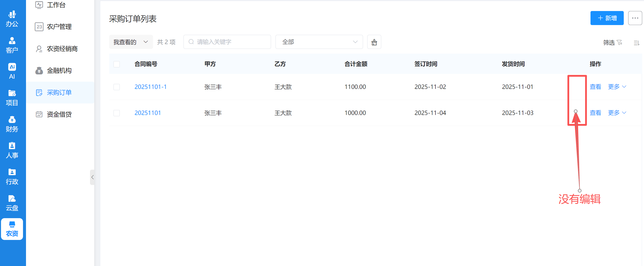Expand 更多 actions for order 20251101-1
The height and width of the screenshot is (266, 644).
(617, 87)
